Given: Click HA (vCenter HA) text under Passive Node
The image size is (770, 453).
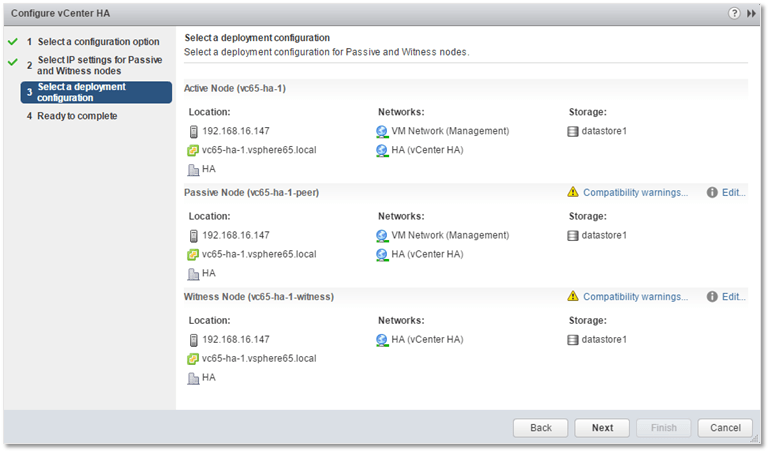Looking at the screenshot, I should coord(427,254).
